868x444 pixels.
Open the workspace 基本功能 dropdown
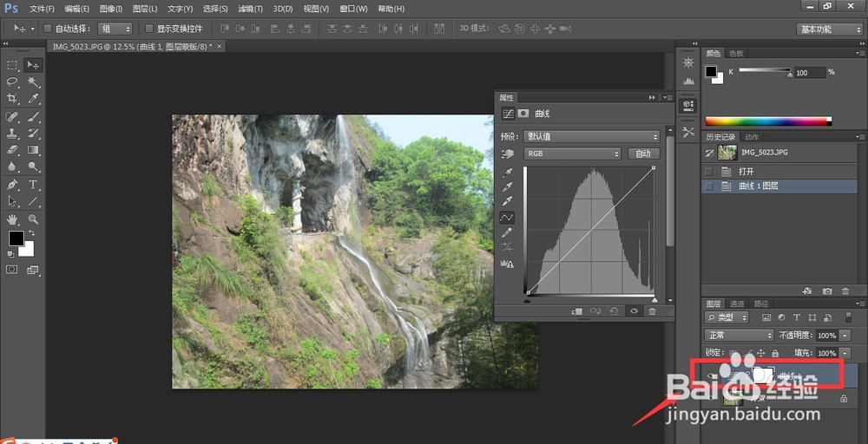pyautogui.click(x=829, y=29)
